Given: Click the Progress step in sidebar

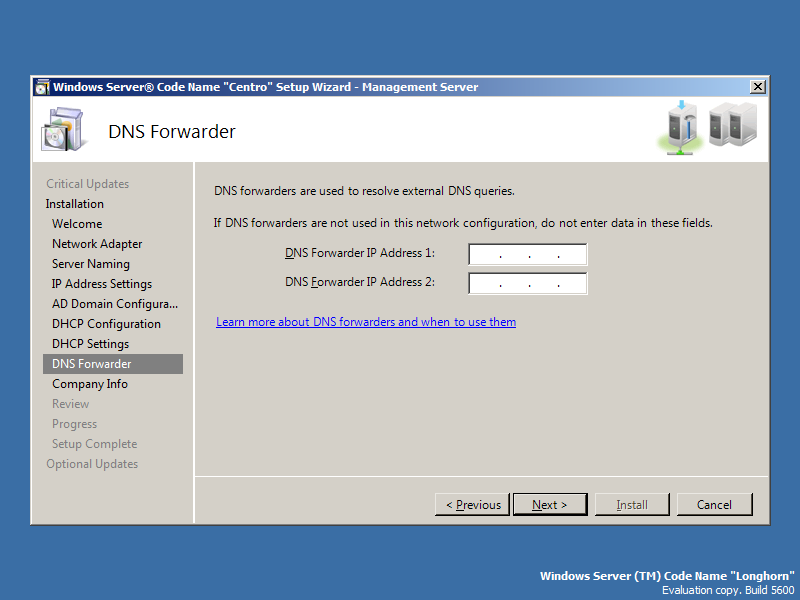Looking at the screenshot, I should [x=74, y=424].
